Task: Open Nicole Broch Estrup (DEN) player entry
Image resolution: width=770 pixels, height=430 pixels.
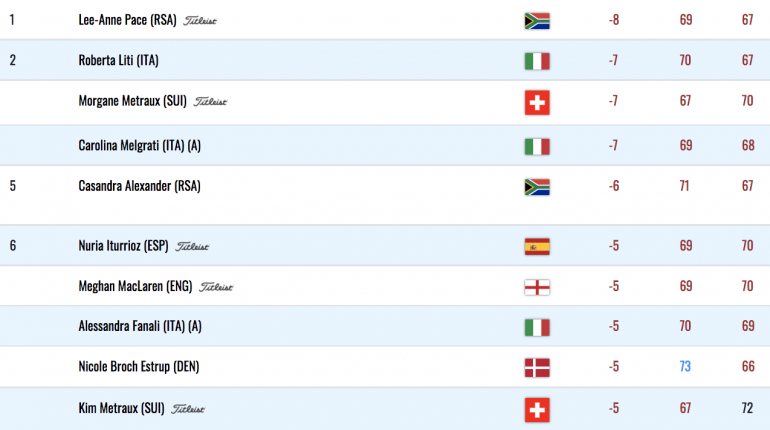Action: coord(138,367)
